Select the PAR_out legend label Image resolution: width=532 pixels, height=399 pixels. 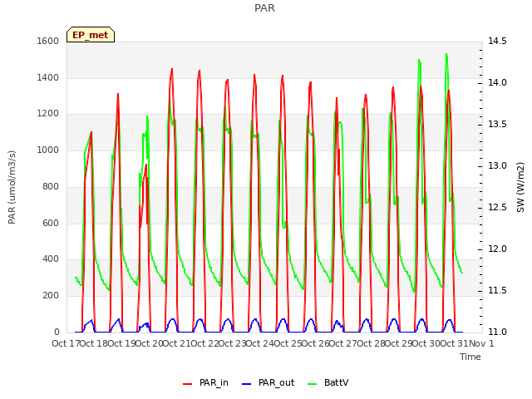(x=276, y=382)
